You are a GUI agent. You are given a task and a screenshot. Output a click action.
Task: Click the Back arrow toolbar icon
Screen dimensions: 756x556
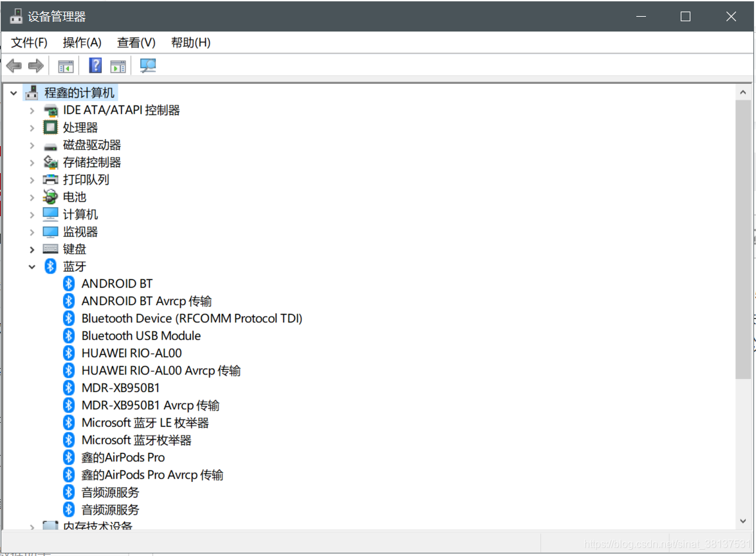coord(14,66)
